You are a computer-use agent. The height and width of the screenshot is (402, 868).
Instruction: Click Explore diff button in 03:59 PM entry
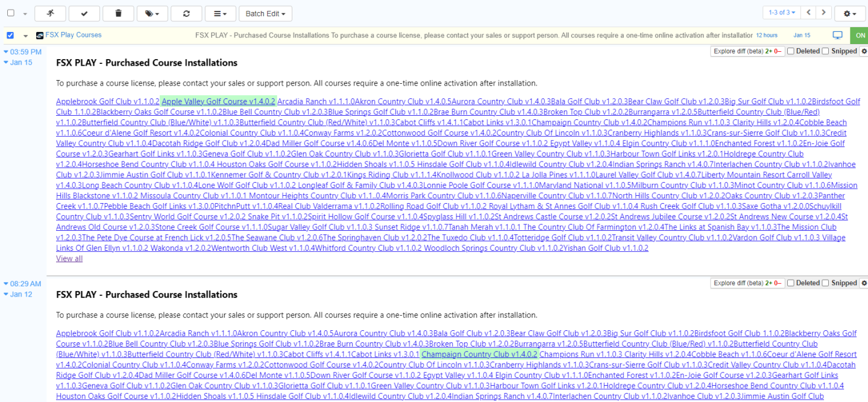click(747, 51)
